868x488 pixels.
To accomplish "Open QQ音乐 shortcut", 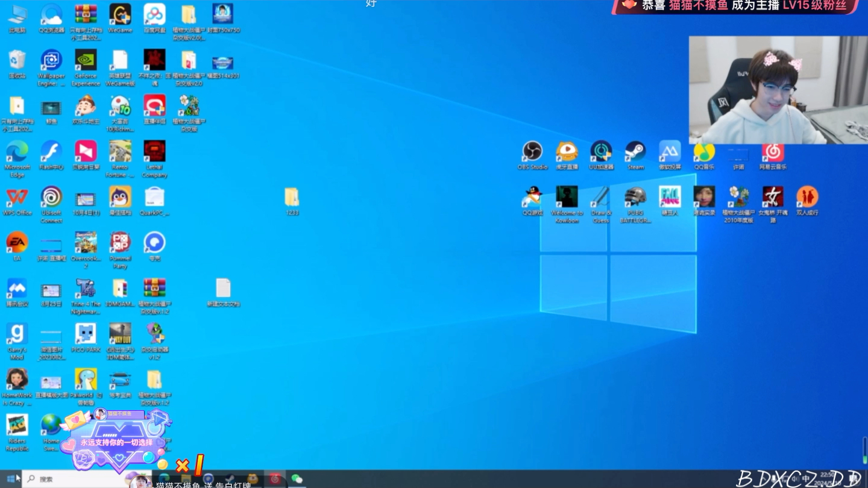I will pos(704,156).
